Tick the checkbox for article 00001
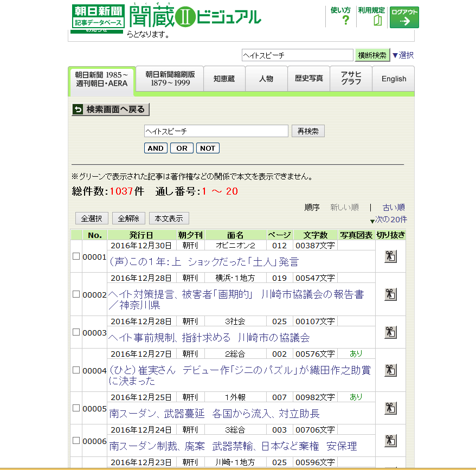The width and height of the screenshot is (476, 470). [76, 256]
